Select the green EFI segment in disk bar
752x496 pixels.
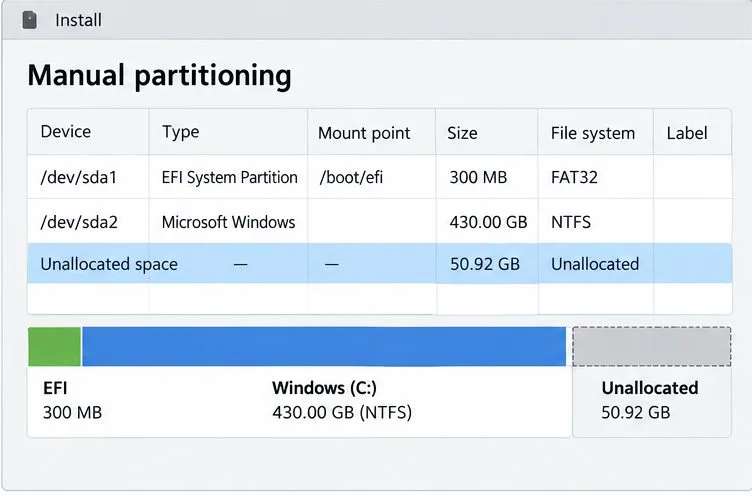(x=55, y=346)
